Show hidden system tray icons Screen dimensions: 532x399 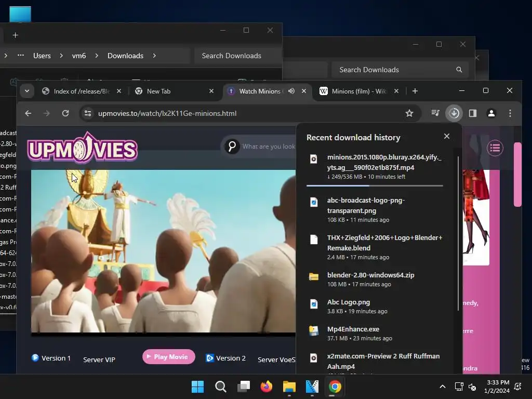click(443, 387)
